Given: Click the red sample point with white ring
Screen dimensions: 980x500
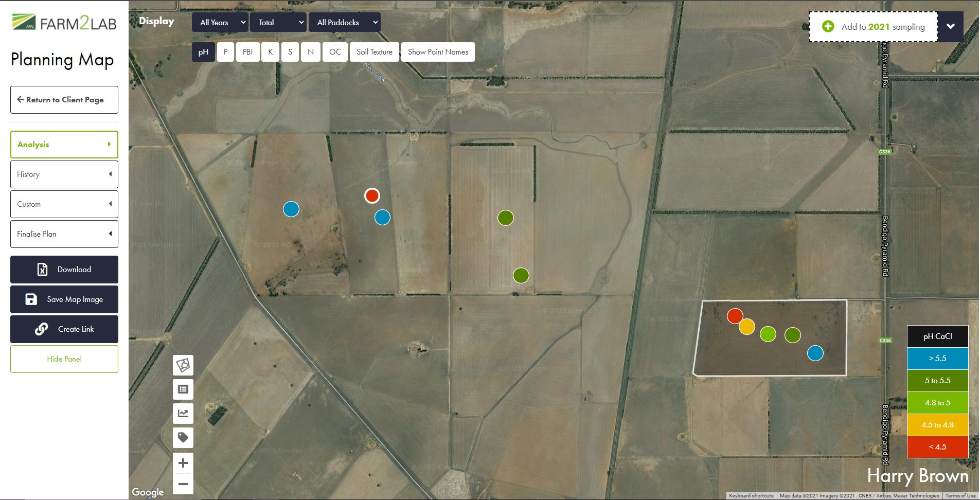Looking at the screenshot, I should 372,195.
